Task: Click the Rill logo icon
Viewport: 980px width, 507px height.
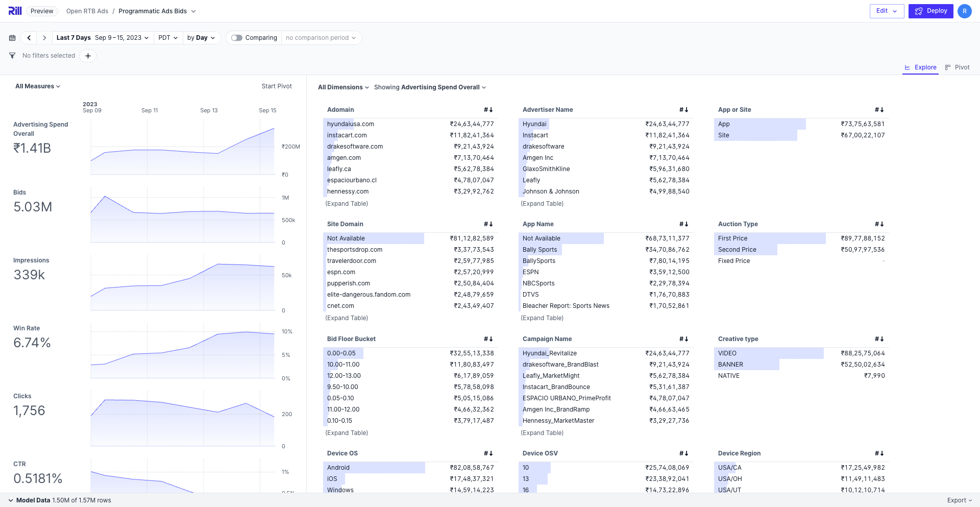Action: [15, 11]
